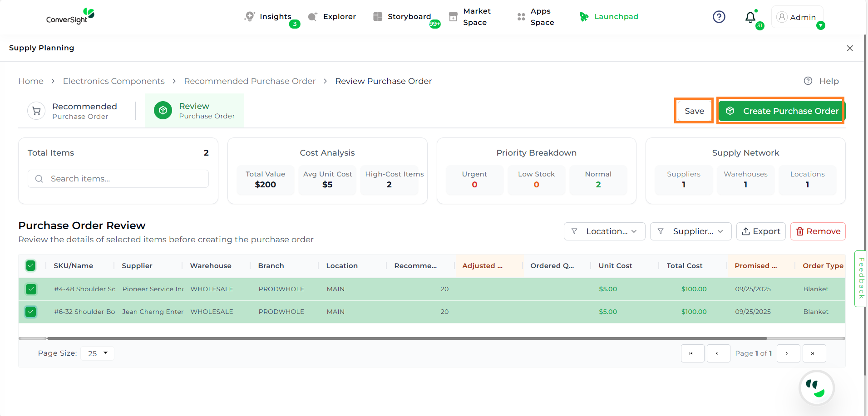Click the Launchpad rocket icon

[x=584, y=17]
